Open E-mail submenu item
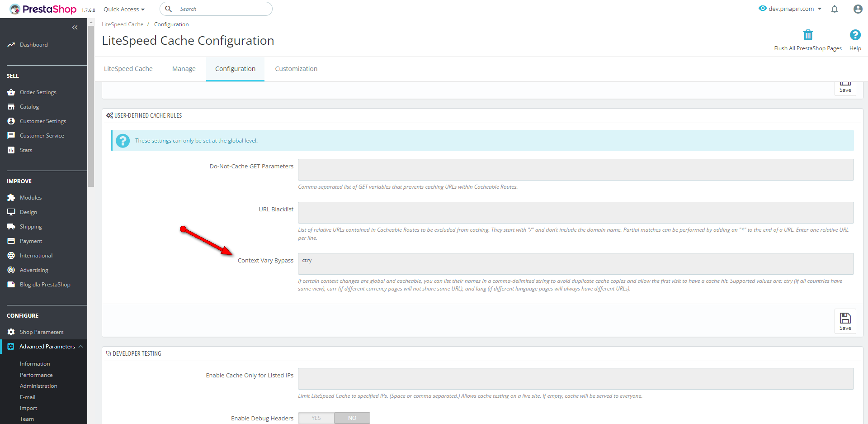 28,397
